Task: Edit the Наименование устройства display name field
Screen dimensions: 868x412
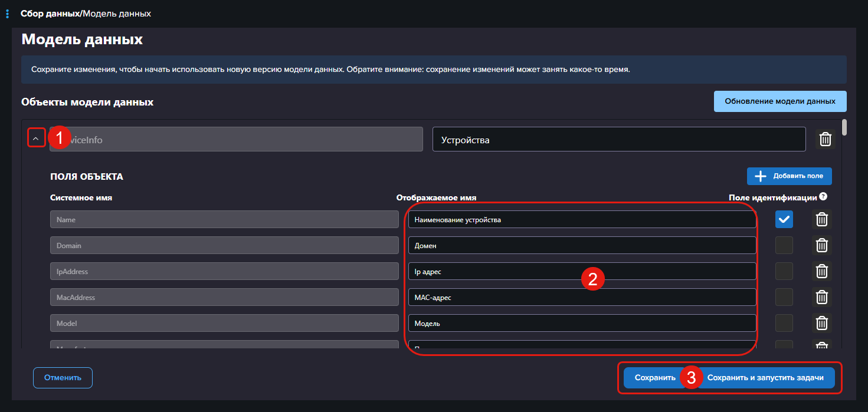Action: click(581, 220)
